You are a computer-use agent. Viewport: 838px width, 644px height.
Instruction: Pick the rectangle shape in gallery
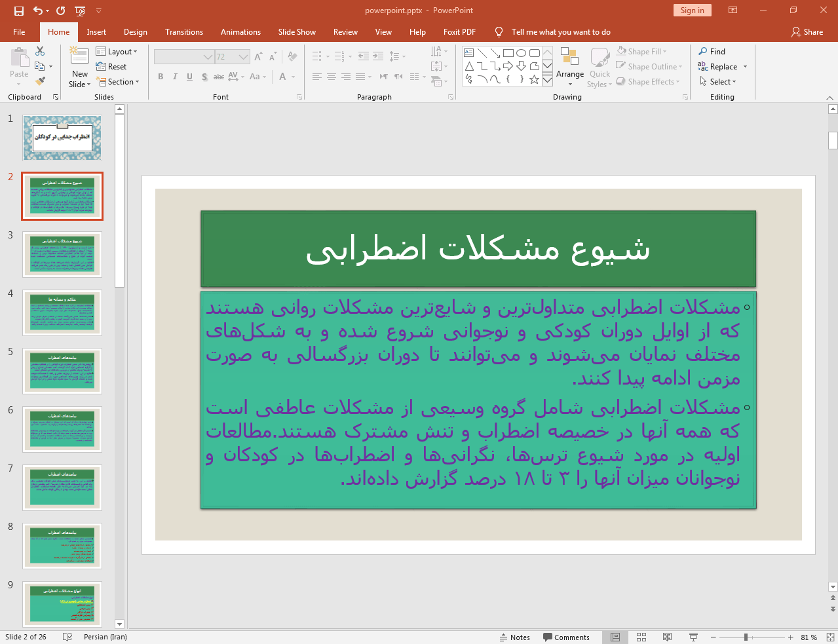(508, 53)
